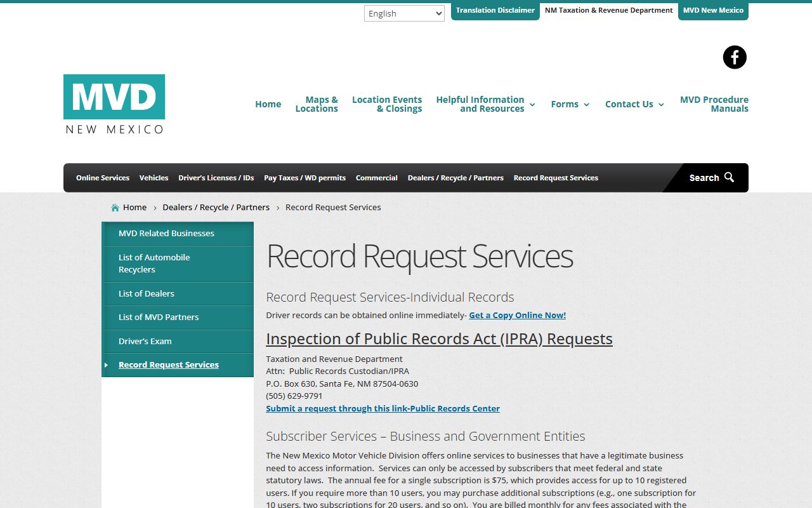The width and height of the screenshot is (812, 508).
Task: Click the phone number (505) 629-9791
Action: 294,396
